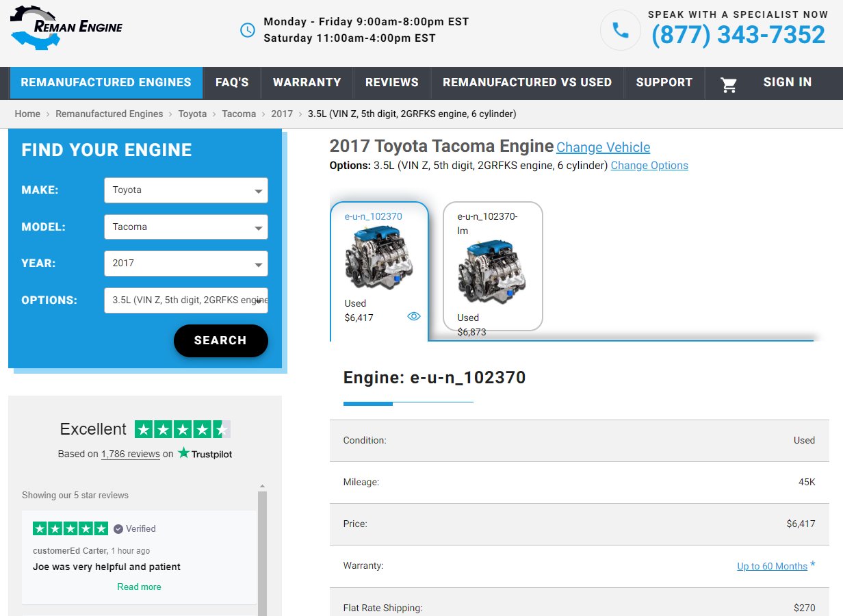Click the Verified badge icon in review

point(118,529)
